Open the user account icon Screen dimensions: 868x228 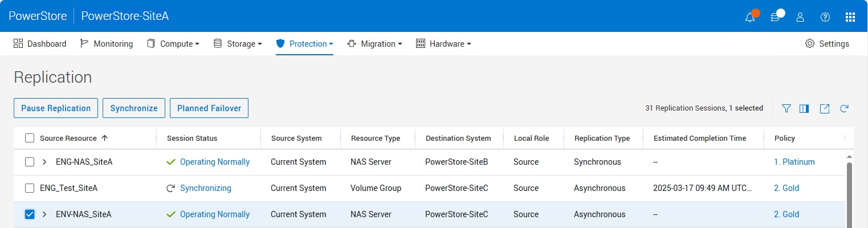click(800, 17)
